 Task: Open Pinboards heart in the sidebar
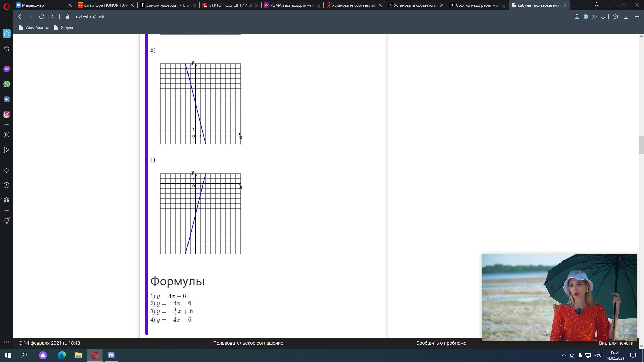pos(6,170)
